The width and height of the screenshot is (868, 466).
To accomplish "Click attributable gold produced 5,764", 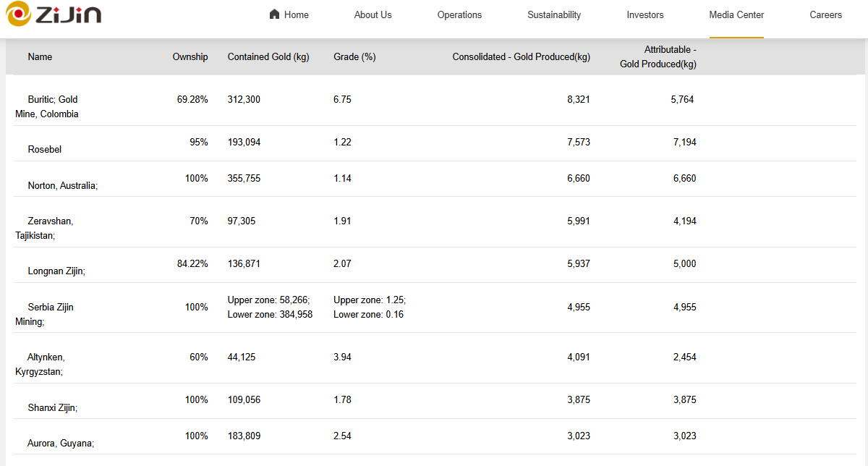I will click(x=682, y=99).
